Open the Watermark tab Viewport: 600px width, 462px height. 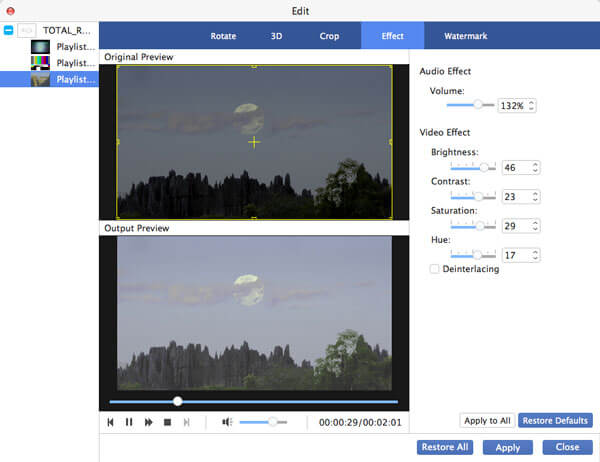point(466,36)
